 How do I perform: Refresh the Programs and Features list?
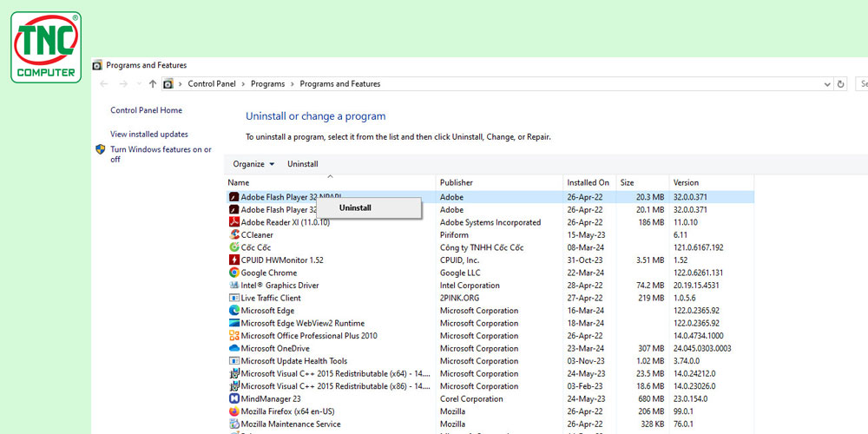pyautogui.click(x=841, y=84)
